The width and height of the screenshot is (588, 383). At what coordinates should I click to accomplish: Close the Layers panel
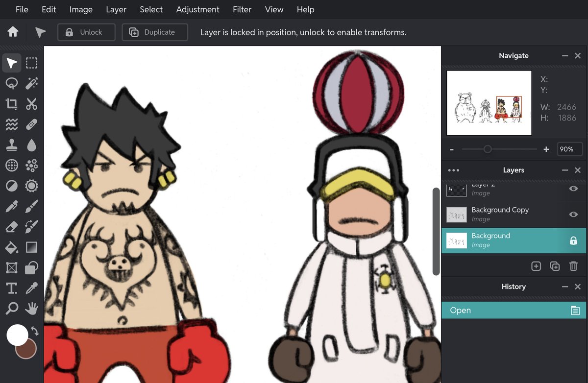coord(578,170)
